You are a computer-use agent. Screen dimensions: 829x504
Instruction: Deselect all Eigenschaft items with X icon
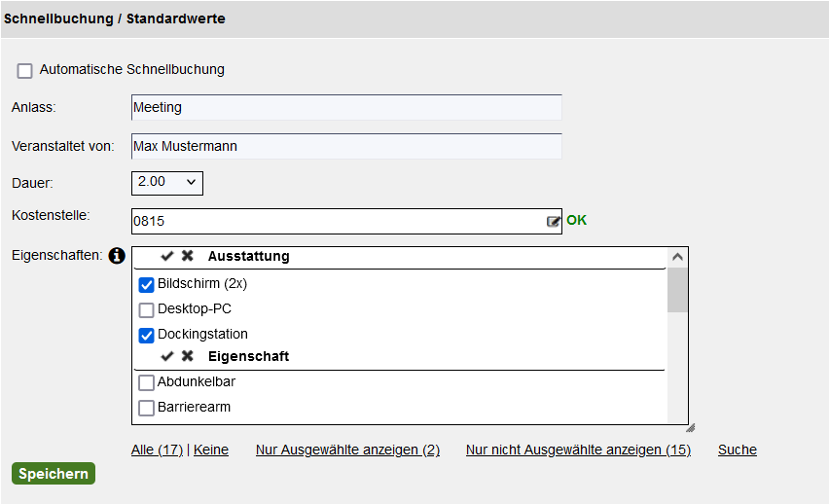click(x=187, y=356)
